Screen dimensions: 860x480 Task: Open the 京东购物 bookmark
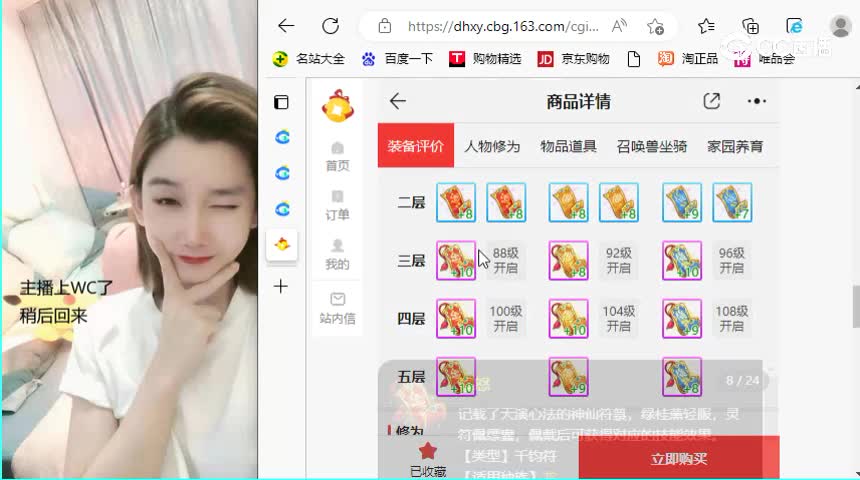pyautogui.click(x=573, y=59)
